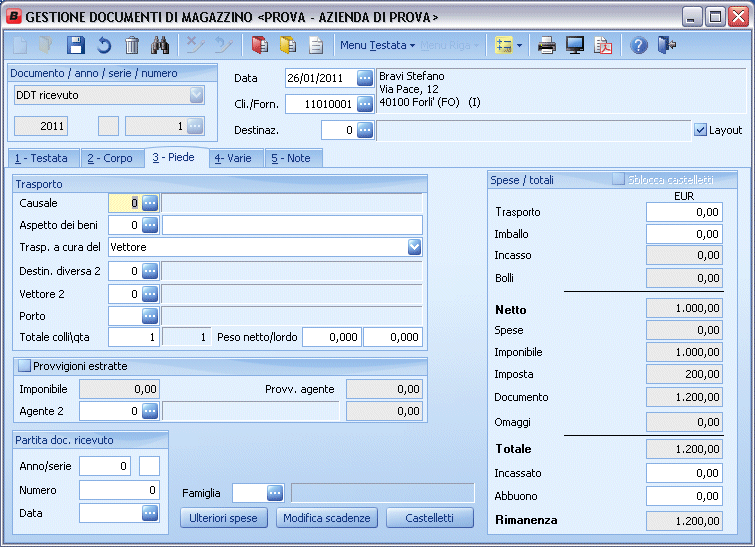The image size is (755, 547).
Task: Switch to the 2 - Corpo tab
Action: tap(109, 158)
